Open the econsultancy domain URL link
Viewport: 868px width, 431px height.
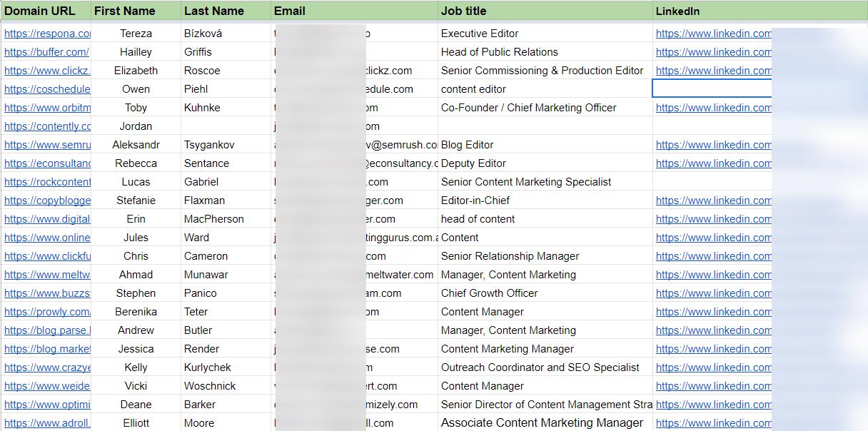47,163
